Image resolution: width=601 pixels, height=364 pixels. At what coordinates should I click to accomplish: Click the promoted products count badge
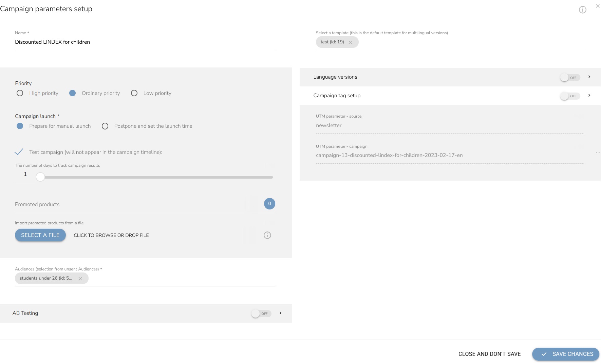[269, 204]
